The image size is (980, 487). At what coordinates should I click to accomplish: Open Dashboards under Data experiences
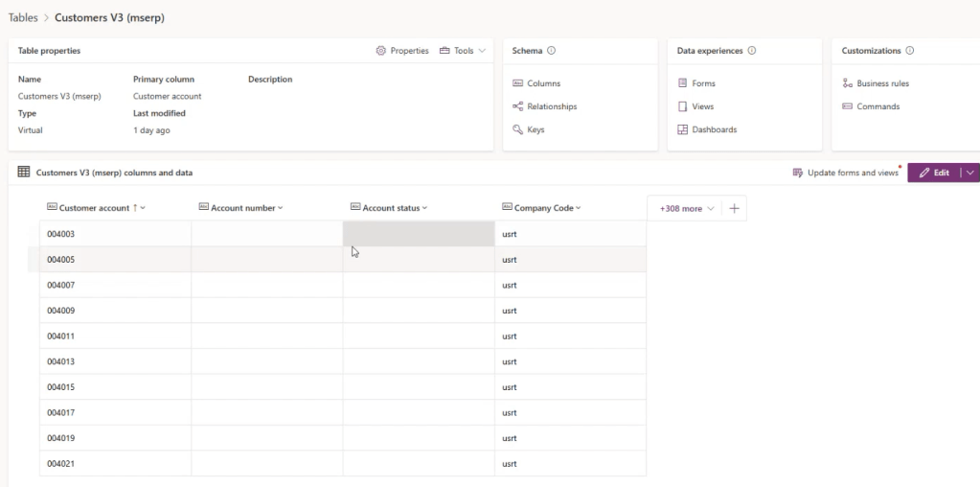tap(714, 129)
